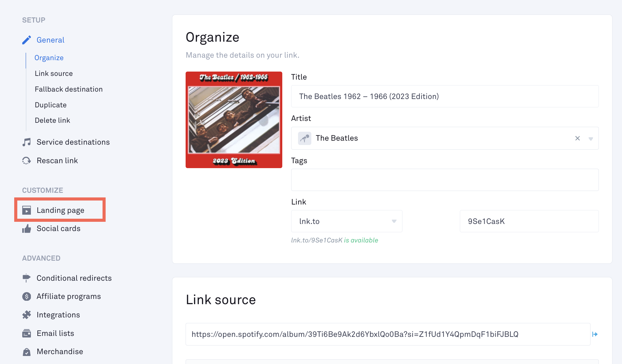Image resolution: width=622 pixels, height=364 pixels.
Task: Open Conditional redirects
Action: 74,278
